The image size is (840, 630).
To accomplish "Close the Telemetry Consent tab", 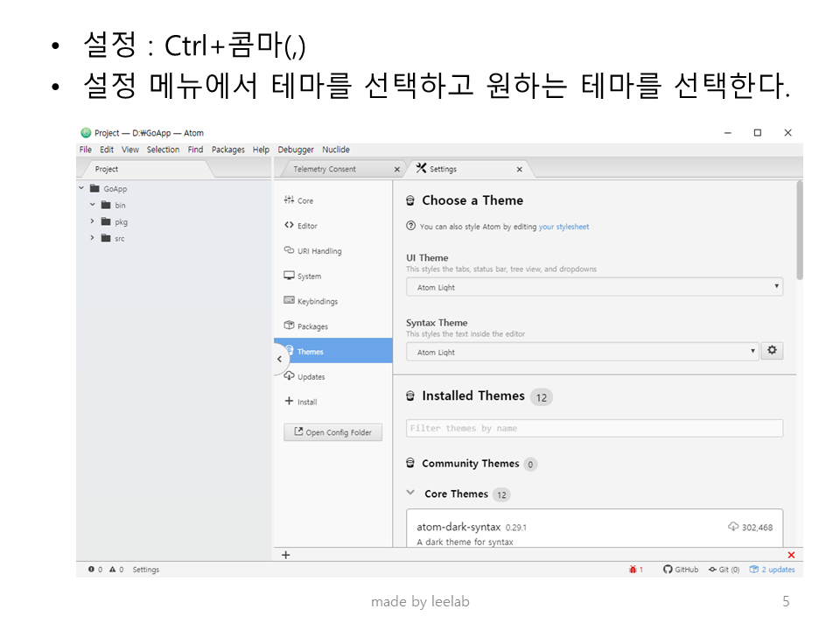I will pyautogui.click(x=397, y=169).
